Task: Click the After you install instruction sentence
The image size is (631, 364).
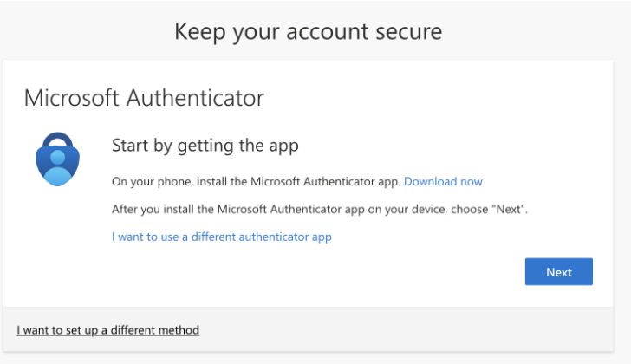Action: point(320,210)
